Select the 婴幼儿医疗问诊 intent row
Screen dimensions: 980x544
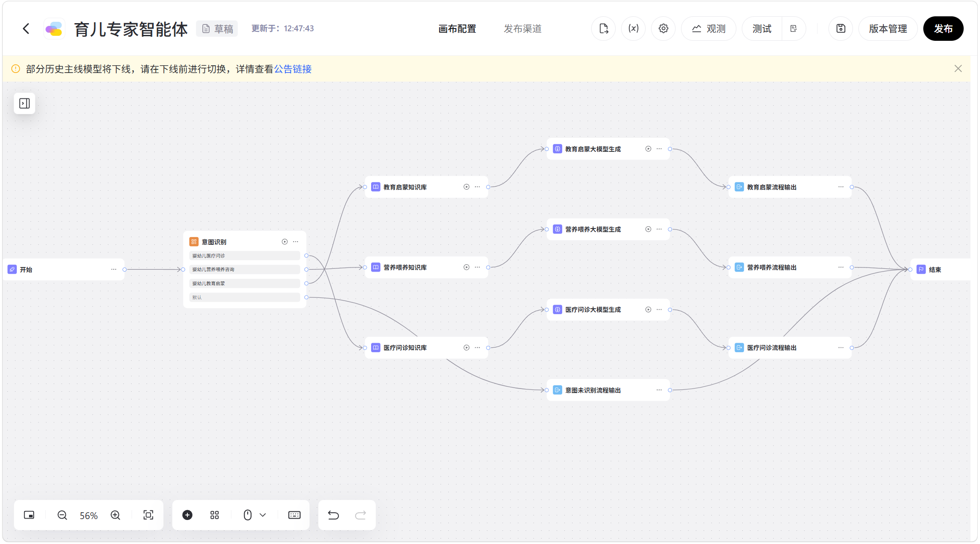point(245,256)
